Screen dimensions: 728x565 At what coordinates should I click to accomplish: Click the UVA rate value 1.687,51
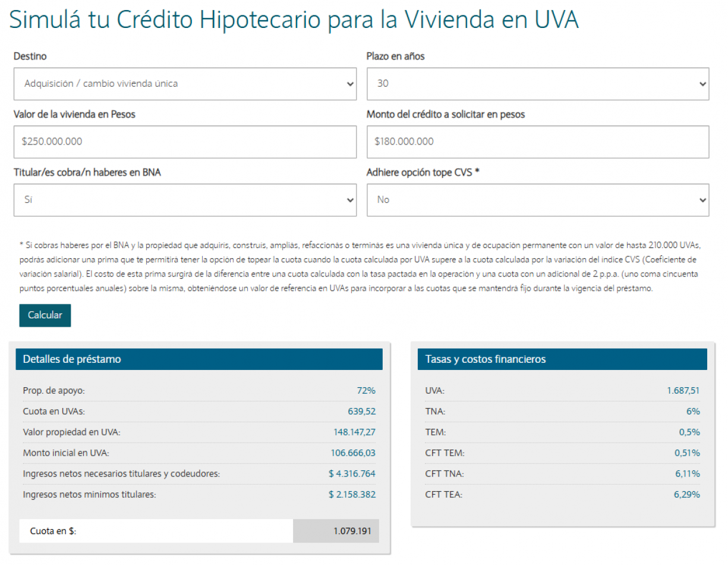pos(683,391)
